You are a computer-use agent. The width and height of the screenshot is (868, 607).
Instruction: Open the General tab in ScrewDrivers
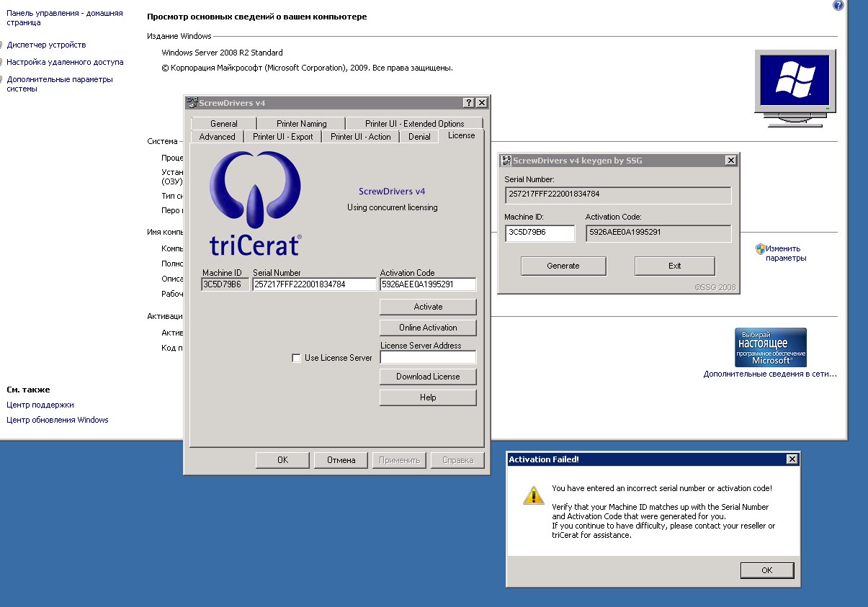tap(223, 123)
